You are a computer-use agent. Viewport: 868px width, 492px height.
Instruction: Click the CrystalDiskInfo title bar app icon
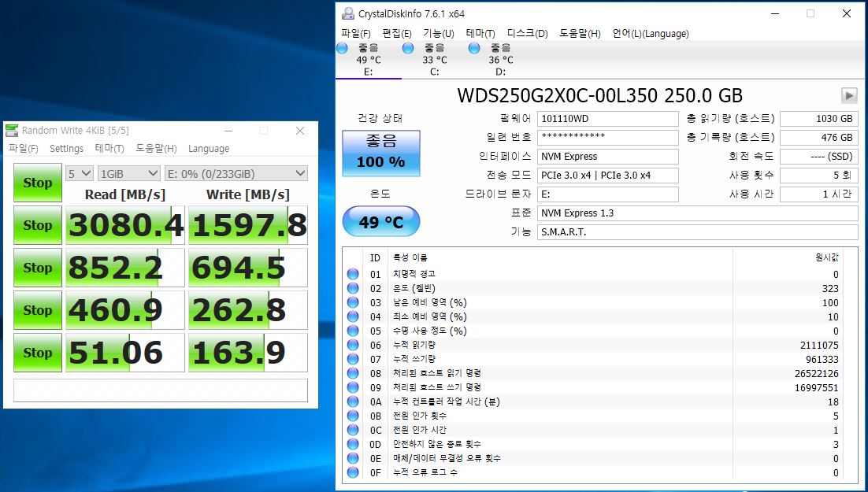347,13
